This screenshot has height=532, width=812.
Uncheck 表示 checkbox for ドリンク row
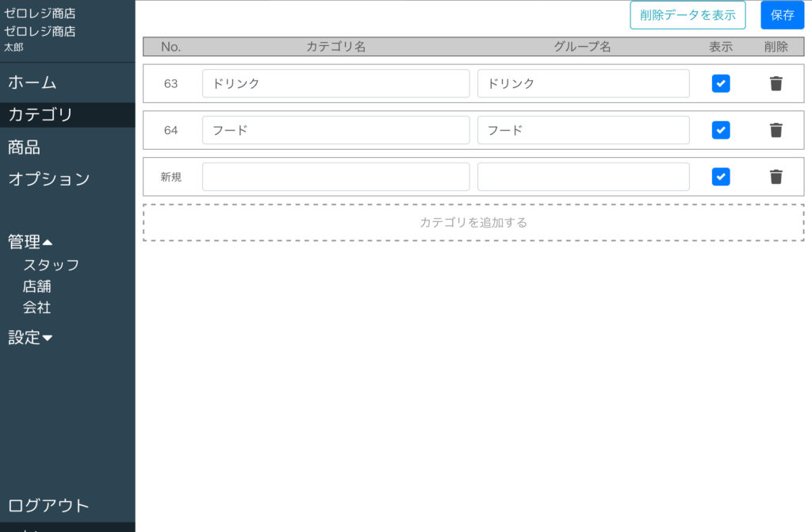pyautogui.click(x=720, y=84)
